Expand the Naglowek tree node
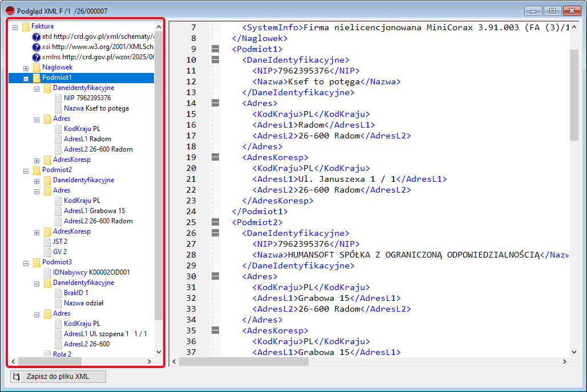Screen dimensions: 587x392 (x=26, y=68)
